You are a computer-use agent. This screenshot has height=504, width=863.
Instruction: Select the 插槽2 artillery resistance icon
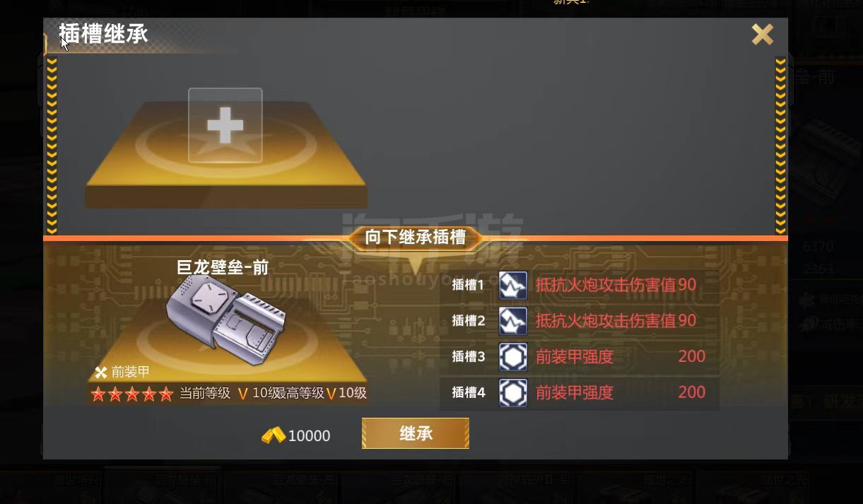tap(513, 321)
